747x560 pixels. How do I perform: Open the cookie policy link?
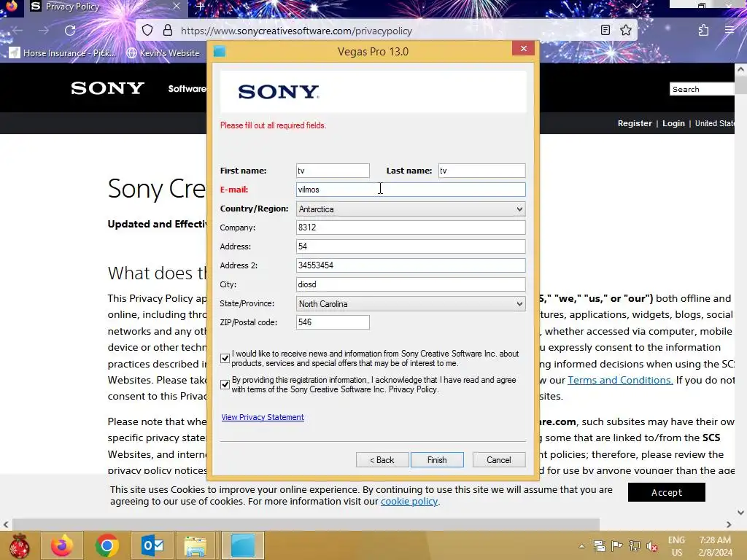409,502
